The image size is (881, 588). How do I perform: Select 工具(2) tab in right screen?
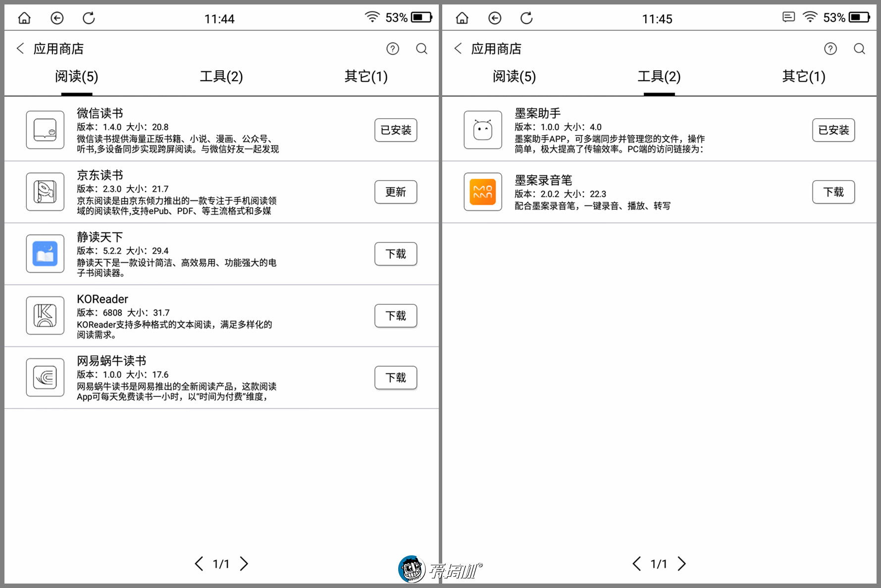(659, 76)
